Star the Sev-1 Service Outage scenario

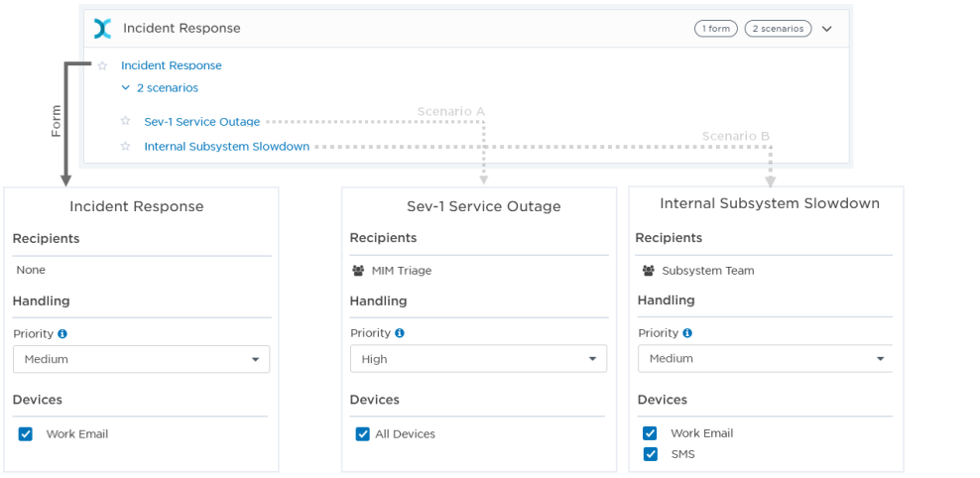tap(125, 121)
